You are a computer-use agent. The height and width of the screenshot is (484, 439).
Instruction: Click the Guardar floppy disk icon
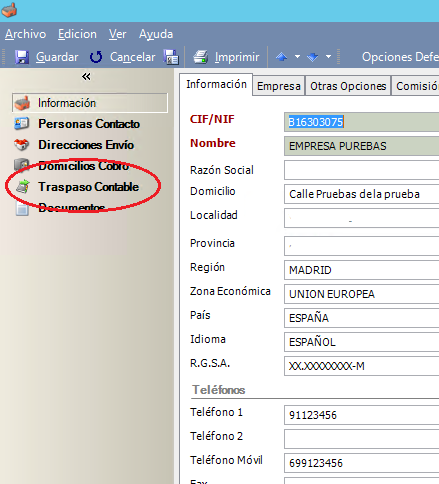[22, 57]
